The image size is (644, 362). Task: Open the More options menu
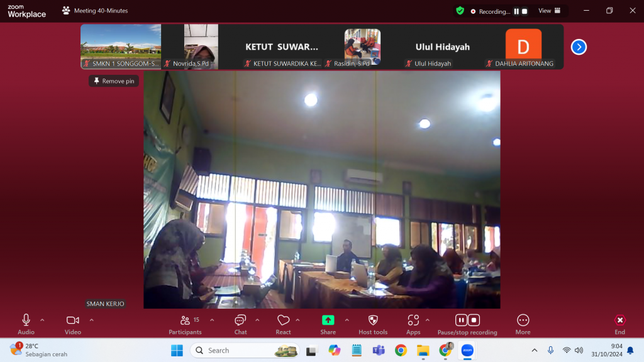click(523, 324)
